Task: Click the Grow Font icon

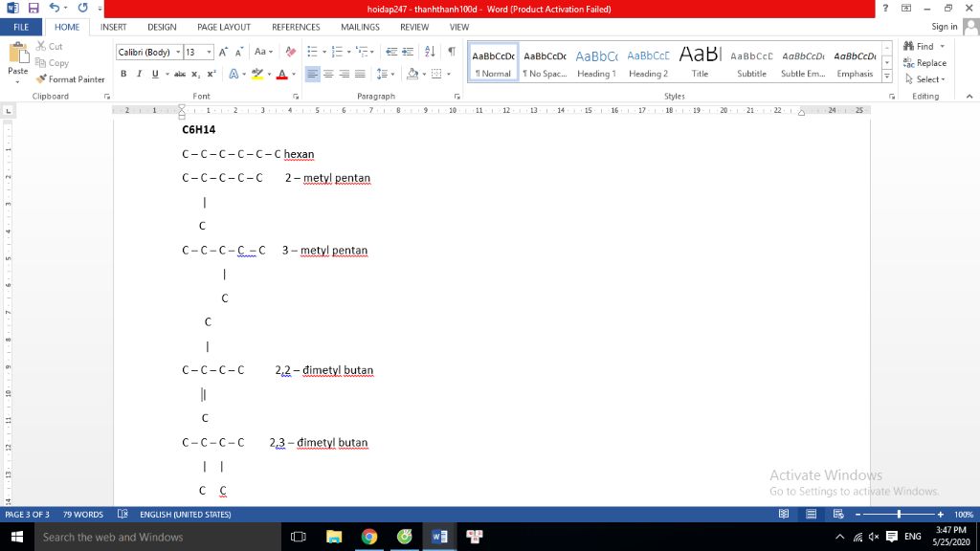Action: [x=224, y=53]
